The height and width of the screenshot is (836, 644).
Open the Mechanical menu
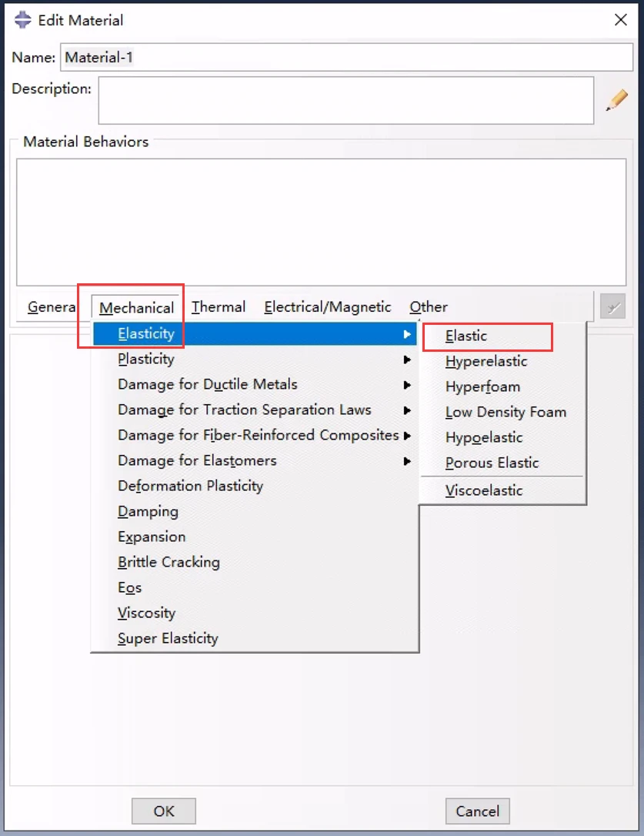(x=136, y=308)
